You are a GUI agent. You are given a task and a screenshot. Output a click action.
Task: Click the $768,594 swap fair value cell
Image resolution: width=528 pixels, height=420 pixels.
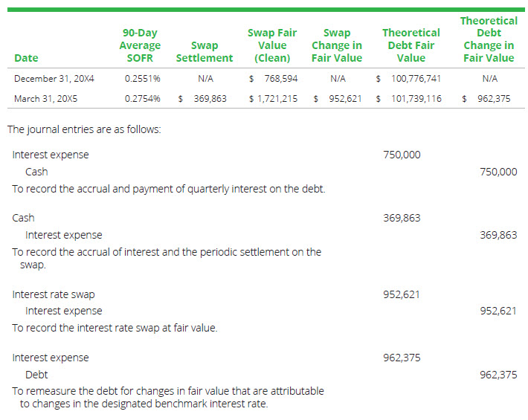(x=274, y=77)
